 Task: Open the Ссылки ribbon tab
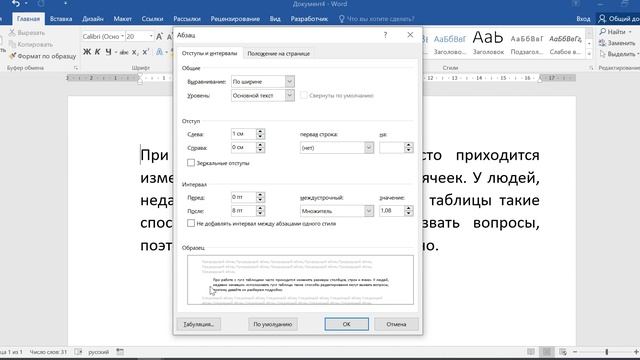[x=152, y=19]
